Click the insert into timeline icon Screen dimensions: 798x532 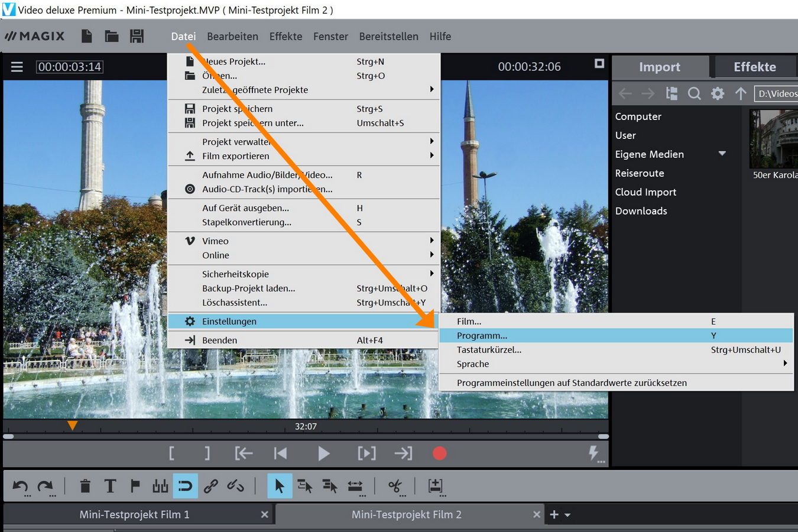pos(436,486)
